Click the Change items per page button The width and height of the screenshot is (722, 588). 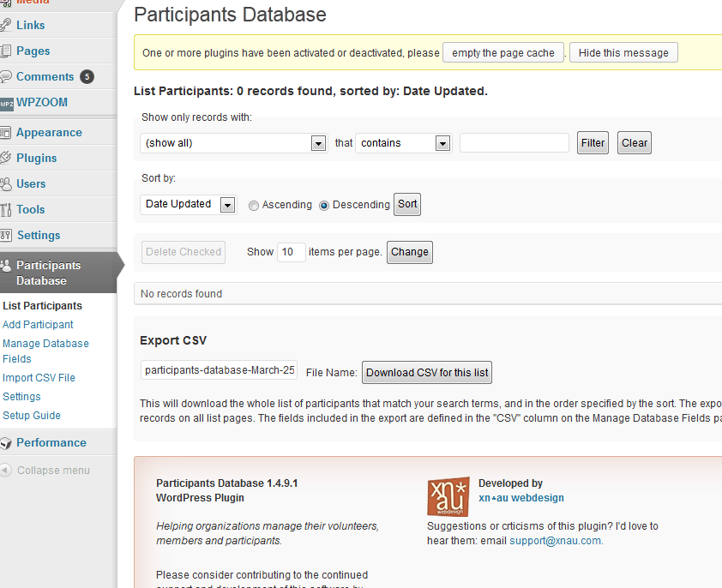click(x=409, y=252)
